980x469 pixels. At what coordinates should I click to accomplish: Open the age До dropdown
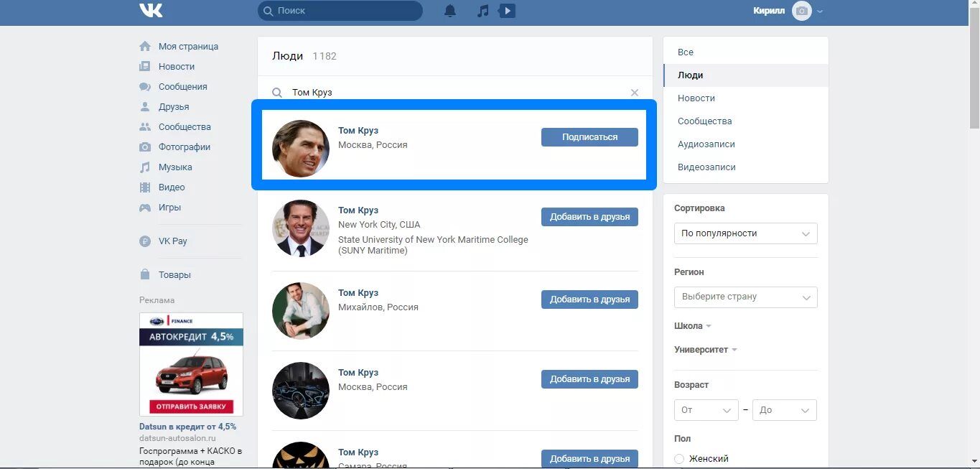pos(785,410)
